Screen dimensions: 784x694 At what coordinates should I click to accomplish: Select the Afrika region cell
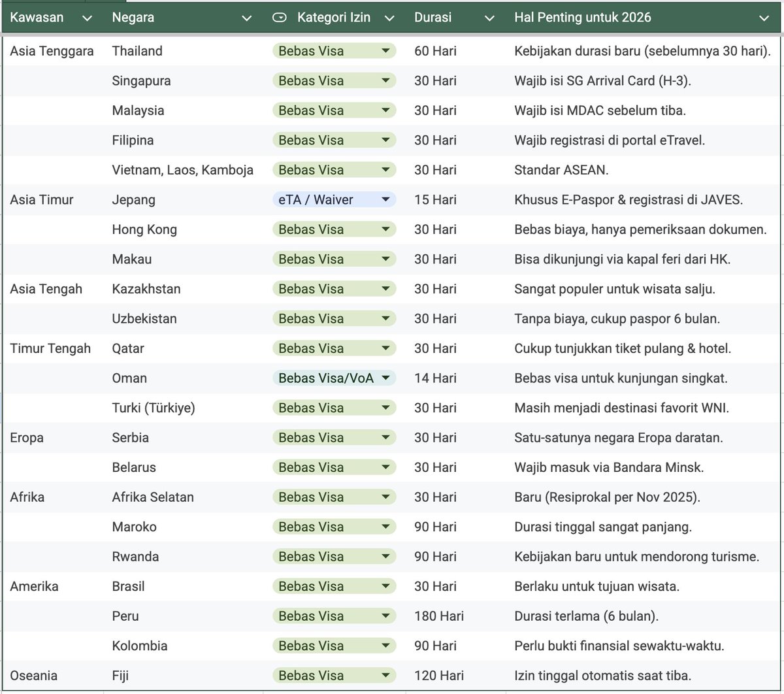point(52,497)
